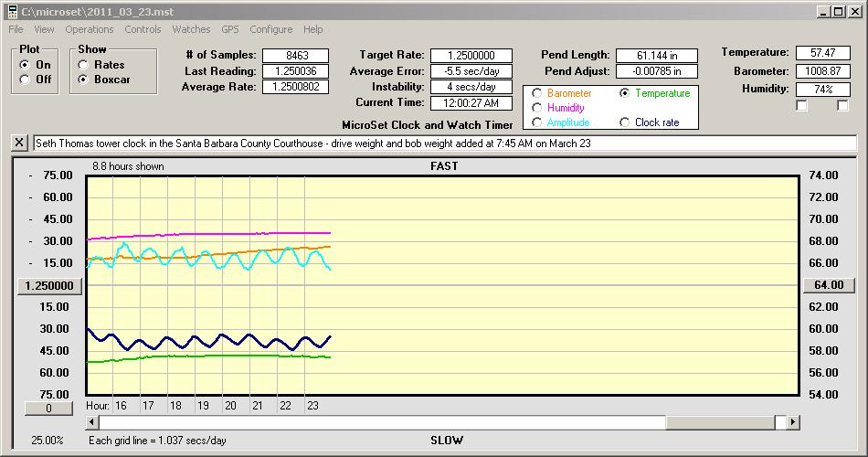Click the horizontal scrollbar thumb
Viewport: 868px width, 457px height.
point(720,422)
